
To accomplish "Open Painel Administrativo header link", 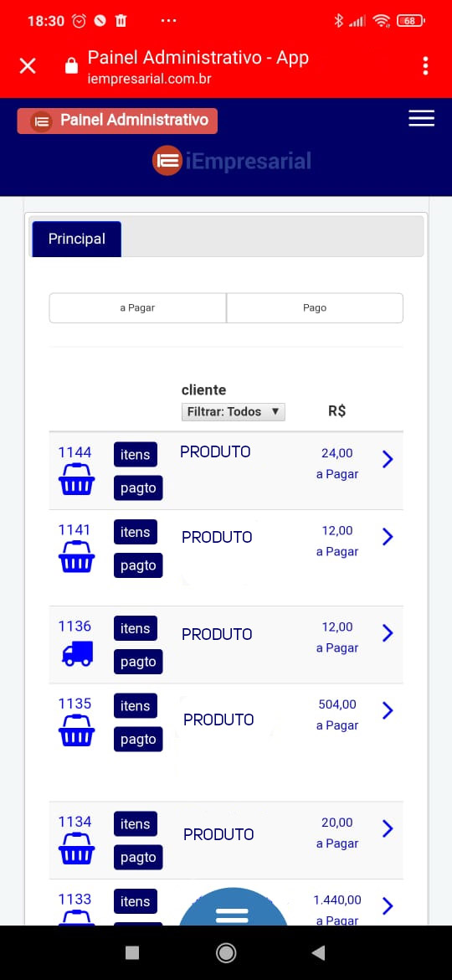I will (x=117, y=121).
